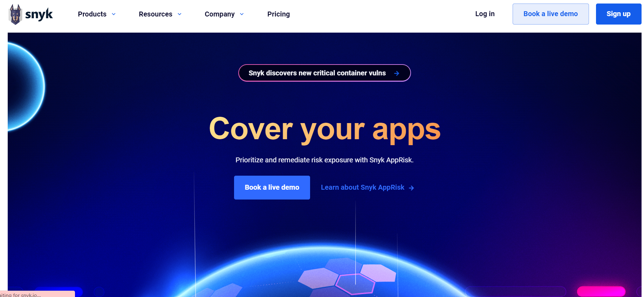Go to the Pricing page
This screenshot has height=297, width=644.
[279, 14]
